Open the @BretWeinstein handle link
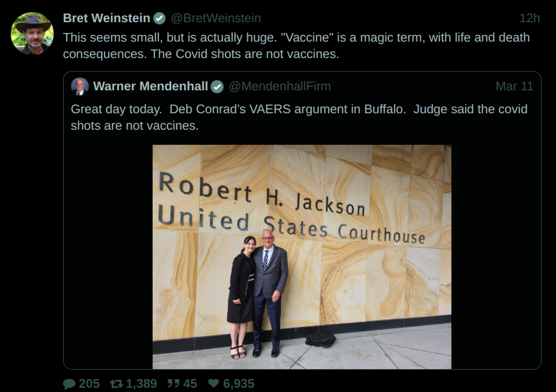Image resolution: width=556 pixels, height=392 pixels. pyautogui.click(x=216, y=18)
